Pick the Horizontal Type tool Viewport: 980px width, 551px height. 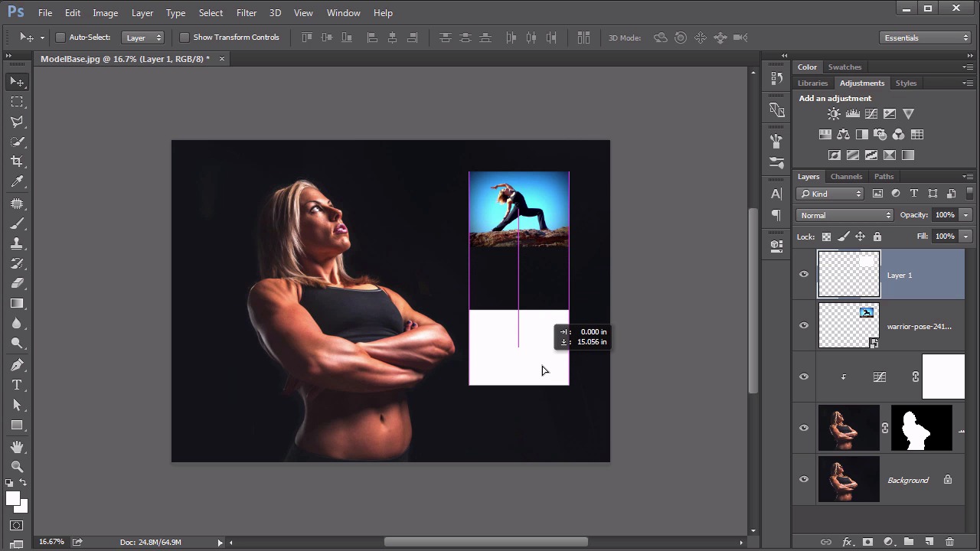coord(17,385)
